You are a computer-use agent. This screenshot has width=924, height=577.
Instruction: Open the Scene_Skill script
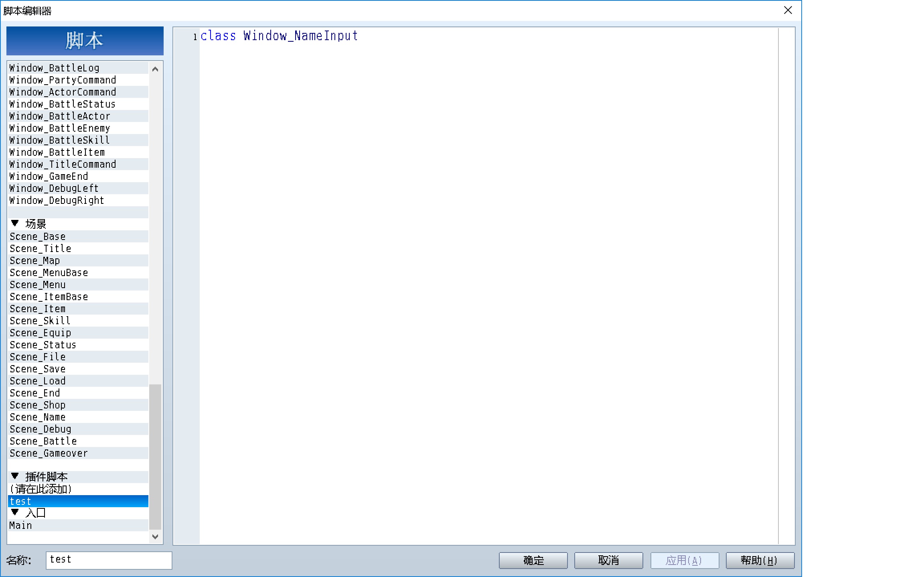78,321
